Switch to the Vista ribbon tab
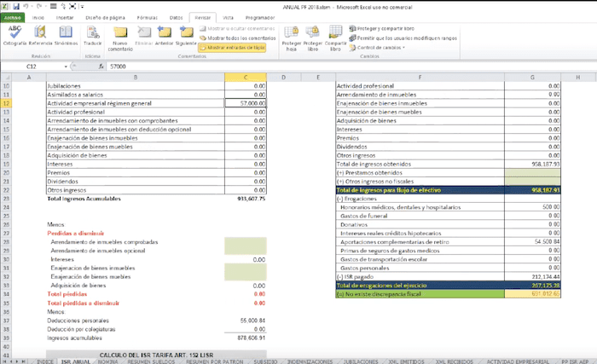 (228, 16)
